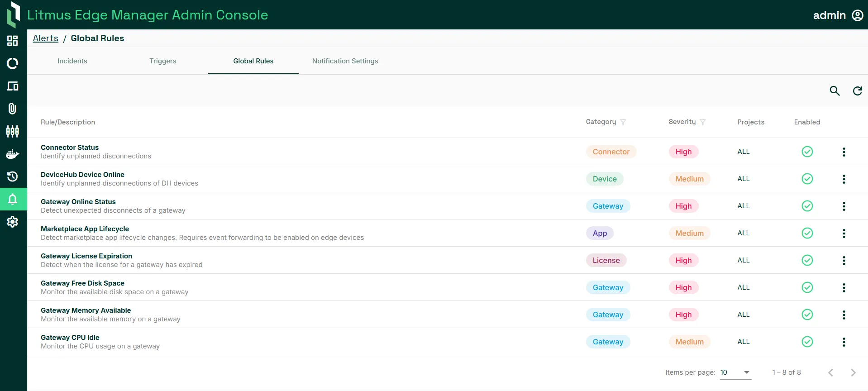Open more options for Gateway CPU Idle

point(844,342)
